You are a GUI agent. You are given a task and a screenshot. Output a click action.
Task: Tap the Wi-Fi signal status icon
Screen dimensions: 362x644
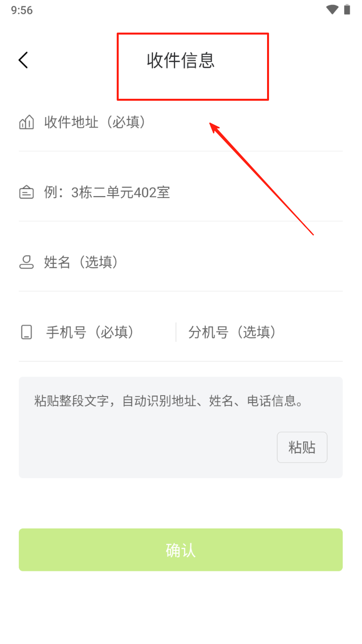(x=332, y=9)
